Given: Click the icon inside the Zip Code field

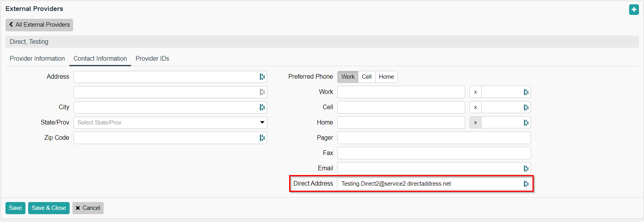Looking at the screenshot, I should point(262,138).
